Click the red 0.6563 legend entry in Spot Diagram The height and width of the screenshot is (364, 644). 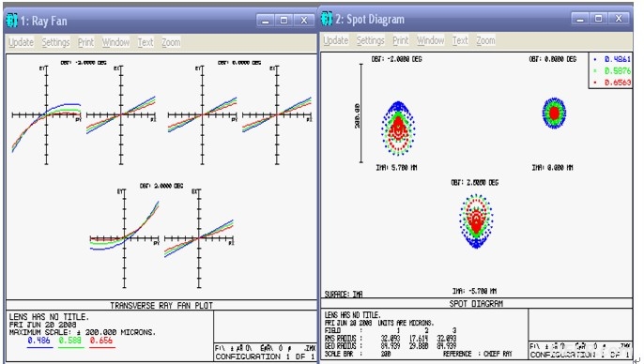pos(613,83)
